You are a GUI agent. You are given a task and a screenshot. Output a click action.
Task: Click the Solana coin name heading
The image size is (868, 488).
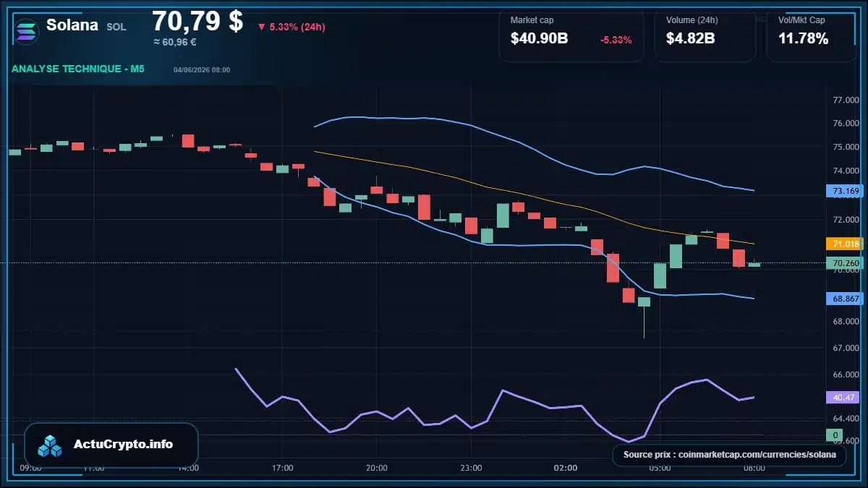72,25
